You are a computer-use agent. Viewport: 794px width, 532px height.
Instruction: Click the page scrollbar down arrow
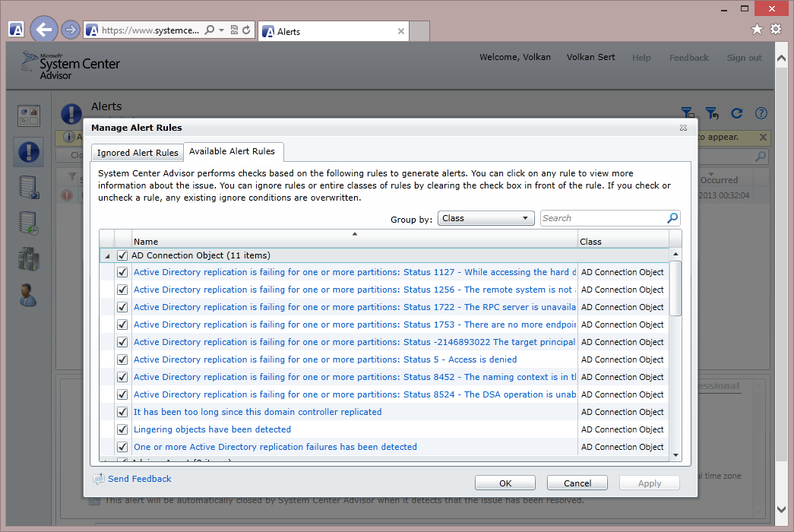[x=781, y=509]
